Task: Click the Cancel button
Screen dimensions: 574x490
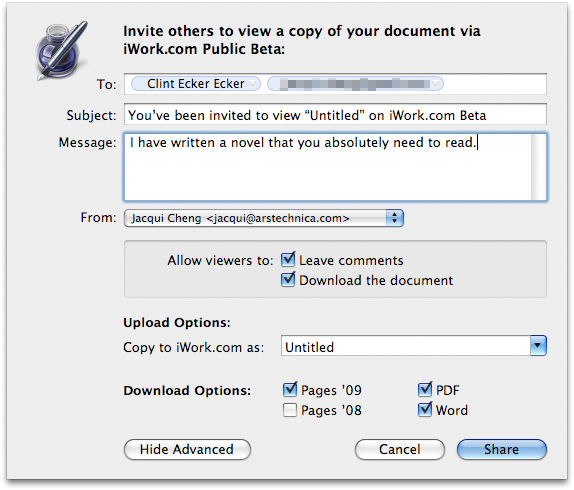Action: 400,449
